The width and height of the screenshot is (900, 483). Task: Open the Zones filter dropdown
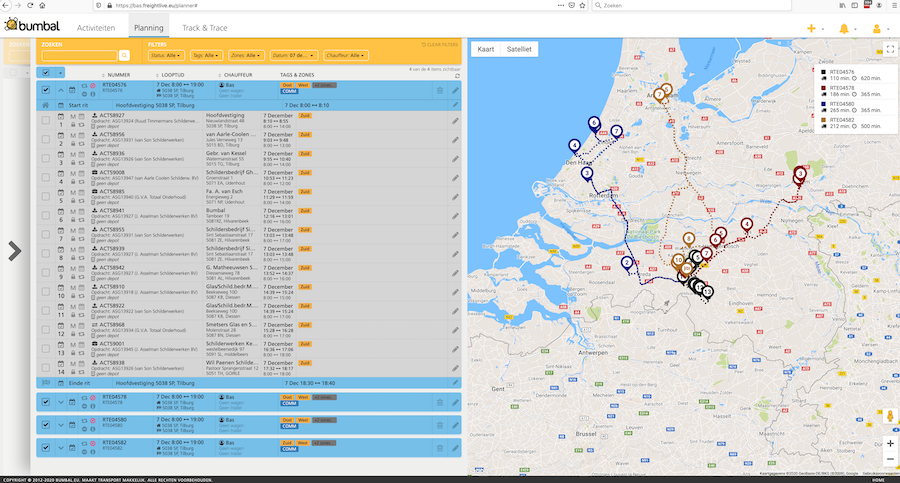pyautogui.click(x=246, y=55)
